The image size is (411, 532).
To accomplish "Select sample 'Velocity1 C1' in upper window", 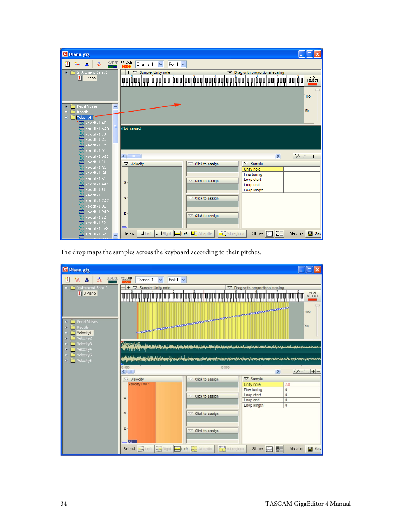I will 96,140.
